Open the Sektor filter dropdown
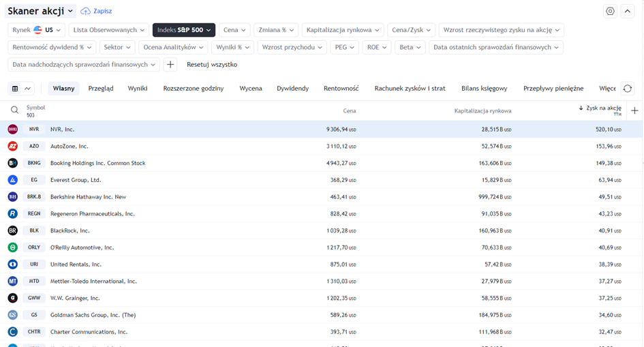644x347 pixels. pyautogui.click(x=117, y=47)
